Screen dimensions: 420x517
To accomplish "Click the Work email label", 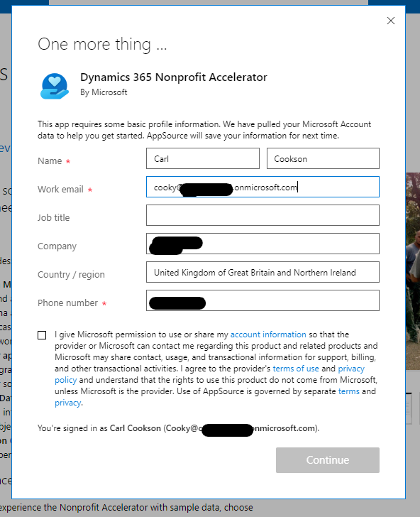I will pos(60,189).
